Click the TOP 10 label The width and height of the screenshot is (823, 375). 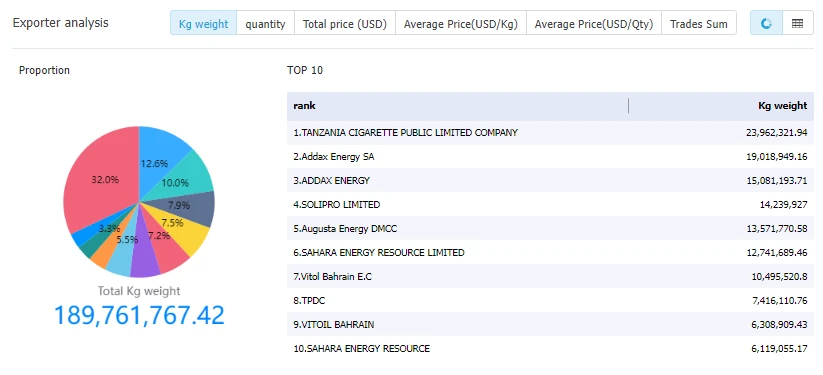(305, 70)
